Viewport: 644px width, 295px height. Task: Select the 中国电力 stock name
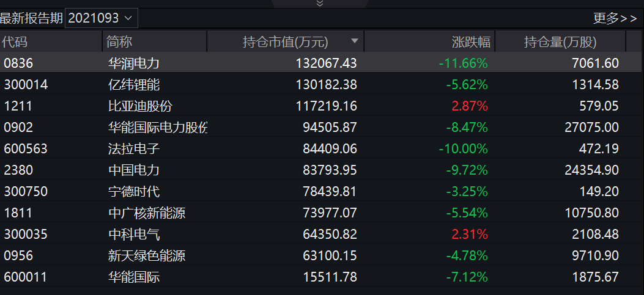coord(134,170)
